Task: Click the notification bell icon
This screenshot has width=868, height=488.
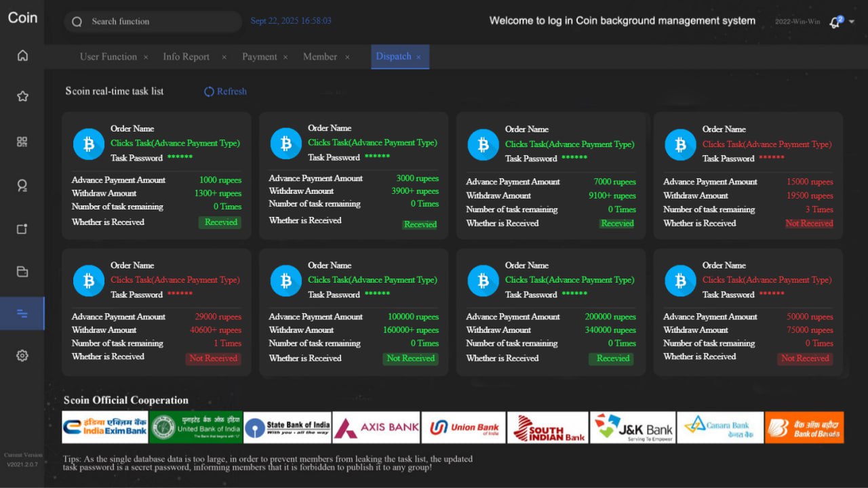Action: point(835,22)
